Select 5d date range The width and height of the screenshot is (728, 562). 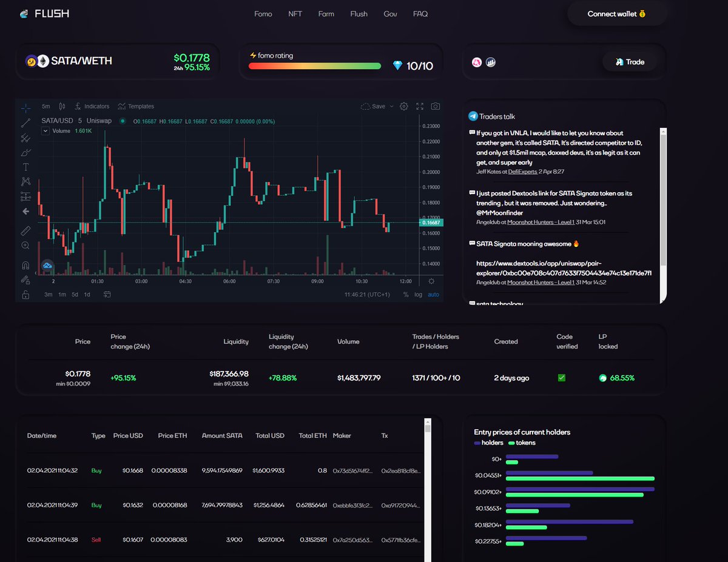coord(75,295)
